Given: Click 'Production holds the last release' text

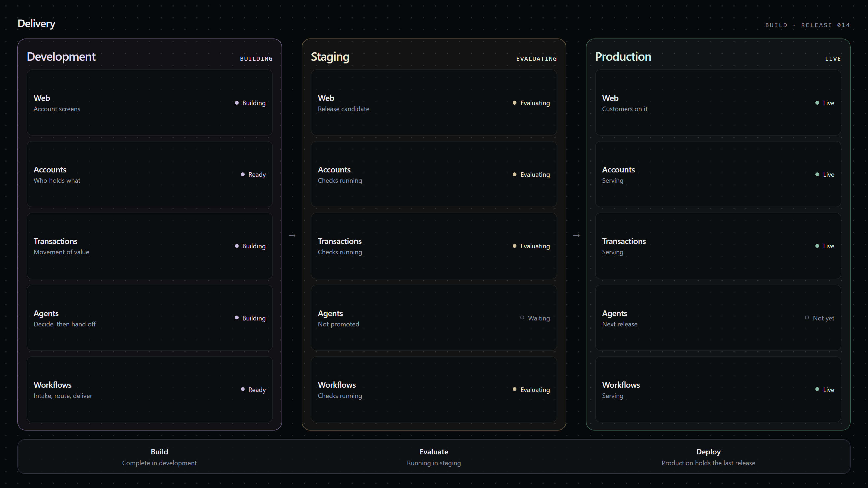Looking at the screenshot, I should click(708, 463).
